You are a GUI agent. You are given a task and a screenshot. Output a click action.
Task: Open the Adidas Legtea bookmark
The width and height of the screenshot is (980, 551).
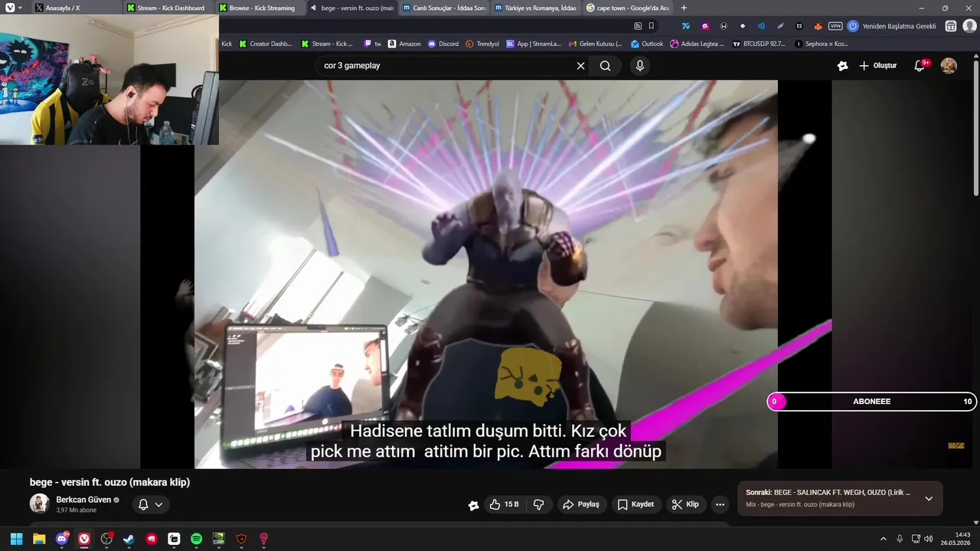[x=697, y=44]
